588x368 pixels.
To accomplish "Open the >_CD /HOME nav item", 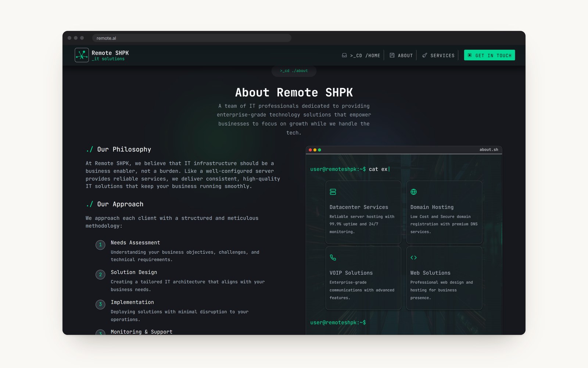I will (361, 56).
